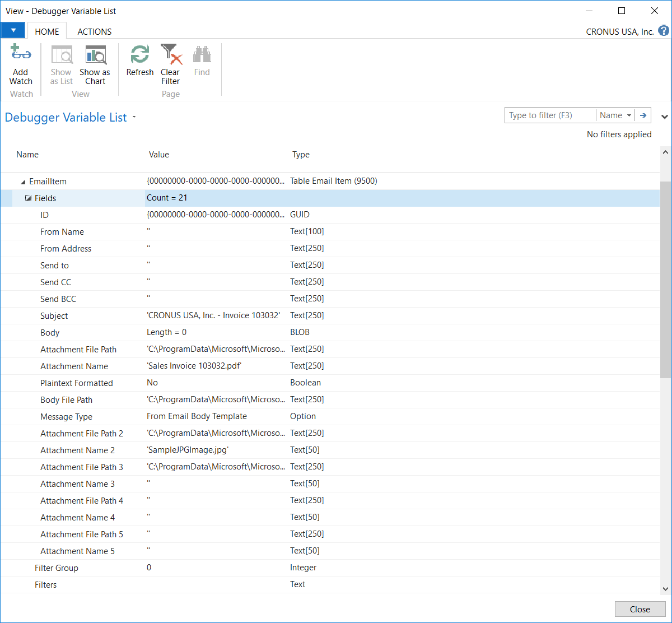
Task: Click the Refresh icon in ribbon
Action: pyautogui.click(x=139, y=55)
